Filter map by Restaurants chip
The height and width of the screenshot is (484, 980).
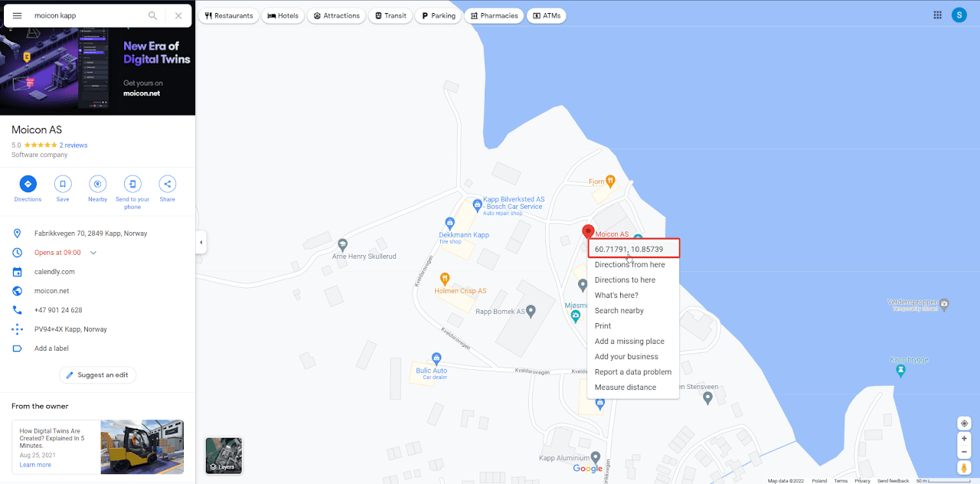pyautogui.click(x=229, y=15)
